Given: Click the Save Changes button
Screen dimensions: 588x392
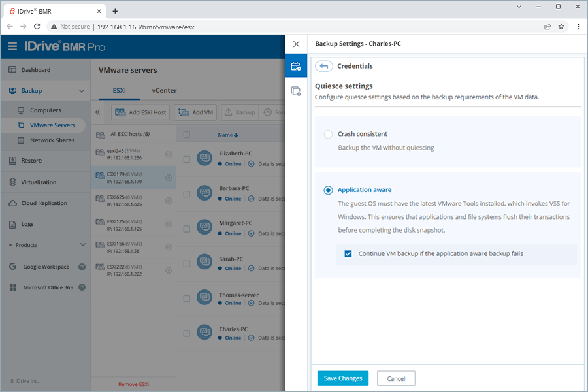Looking at the screenshot, I should pos(343,378).
